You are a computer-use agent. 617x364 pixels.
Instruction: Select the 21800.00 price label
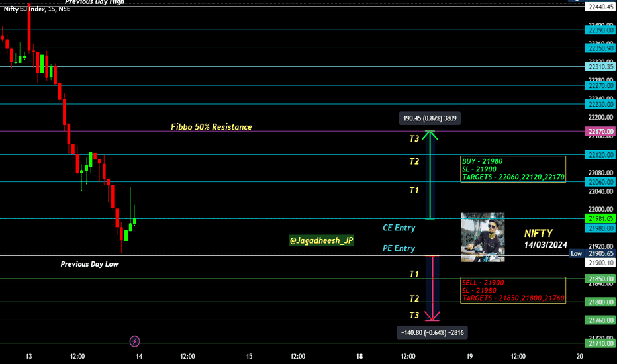[600, 302]
